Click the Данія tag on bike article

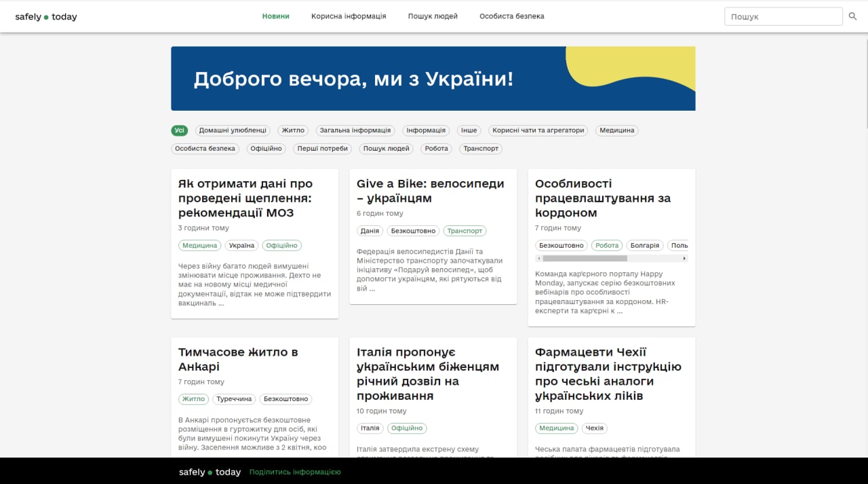pos(370,231)
